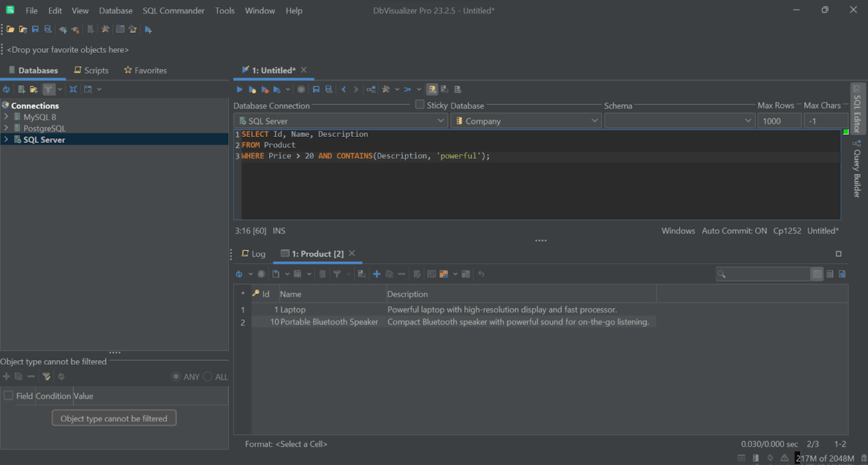
Task: Click the result grid search field
Action: 763,273
